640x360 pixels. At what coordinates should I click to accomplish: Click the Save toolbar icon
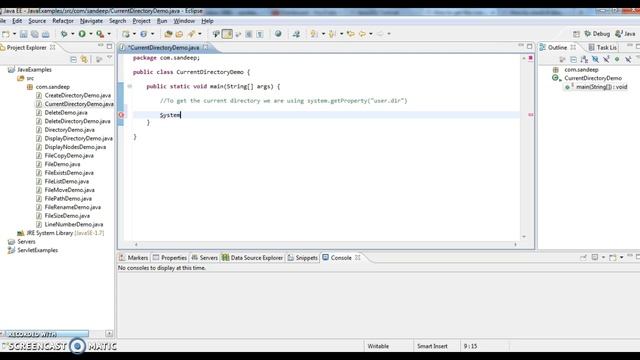(x=24, y=34)
